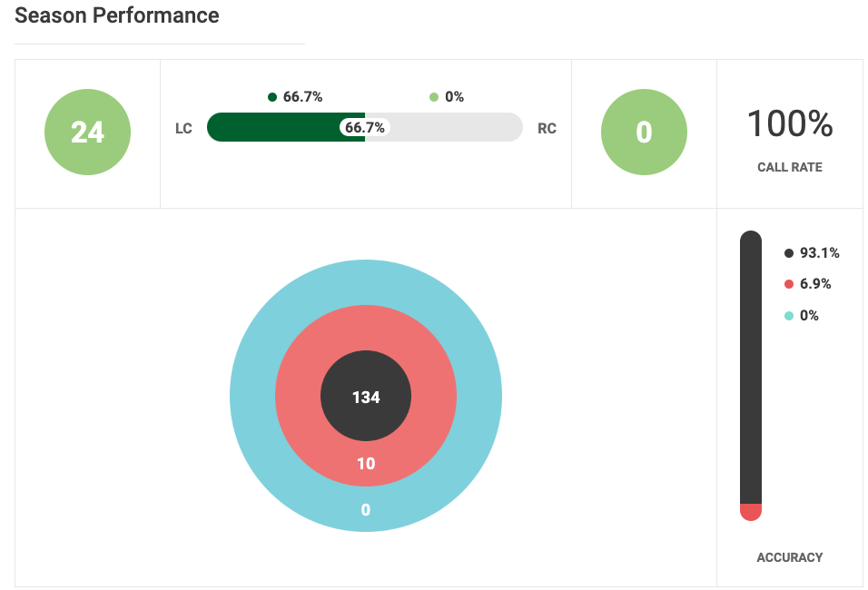Image resolution: width=868 pixels, height=590 pixels.
Task: Select the dark center circle showing 134
Action: point(366,397)
